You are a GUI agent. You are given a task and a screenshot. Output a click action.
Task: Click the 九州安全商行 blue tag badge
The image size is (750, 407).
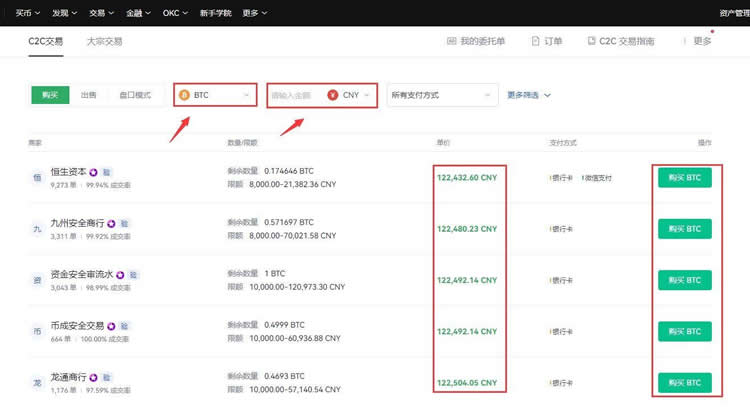point(124,223)
